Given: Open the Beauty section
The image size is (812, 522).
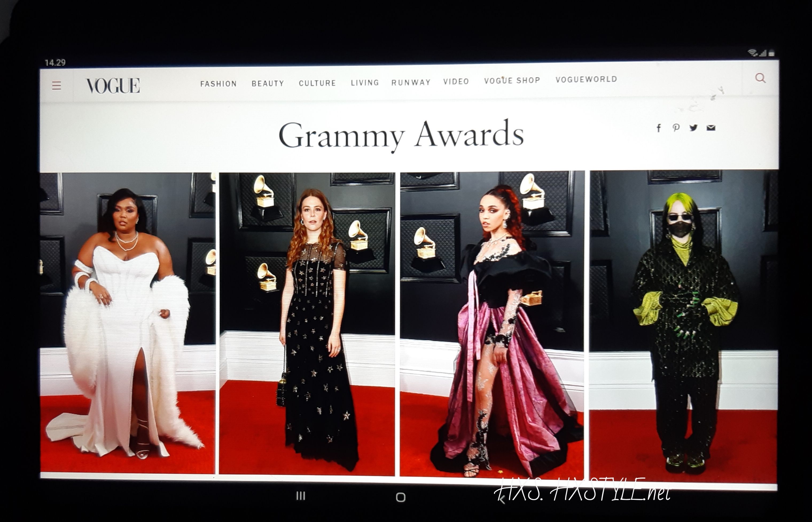Looking at the screenshot, I should 268,83.
